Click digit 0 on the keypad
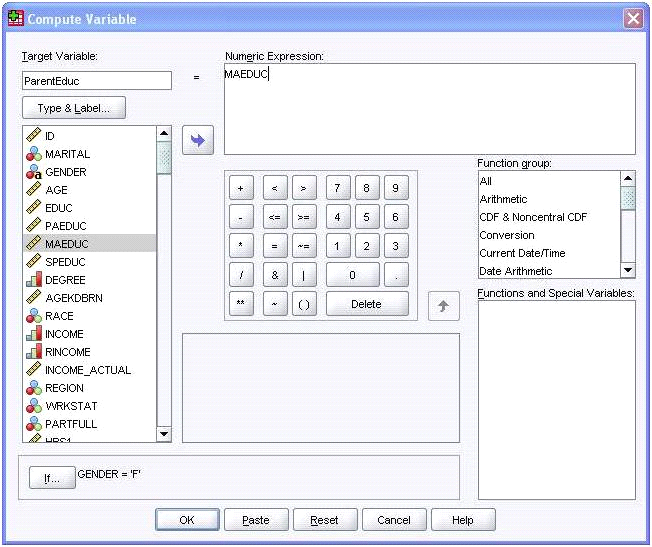 click(353, 275)
